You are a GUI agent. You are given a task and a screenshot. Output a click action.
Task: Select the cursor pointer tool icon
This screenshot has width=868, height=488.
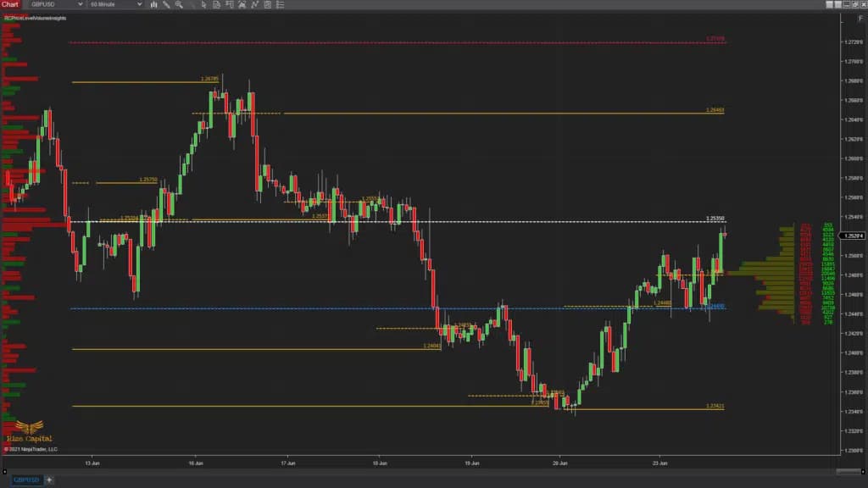coord(203,4)
